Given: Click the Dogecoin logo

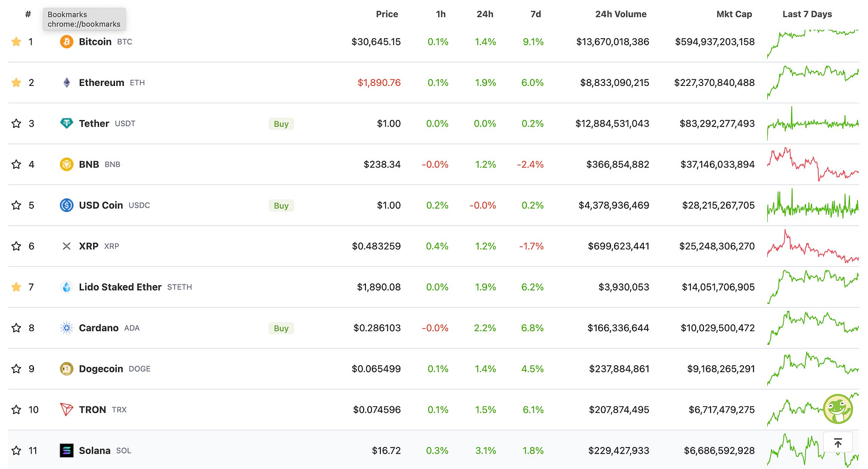Looking at the screenshot, I should point(67,369).
